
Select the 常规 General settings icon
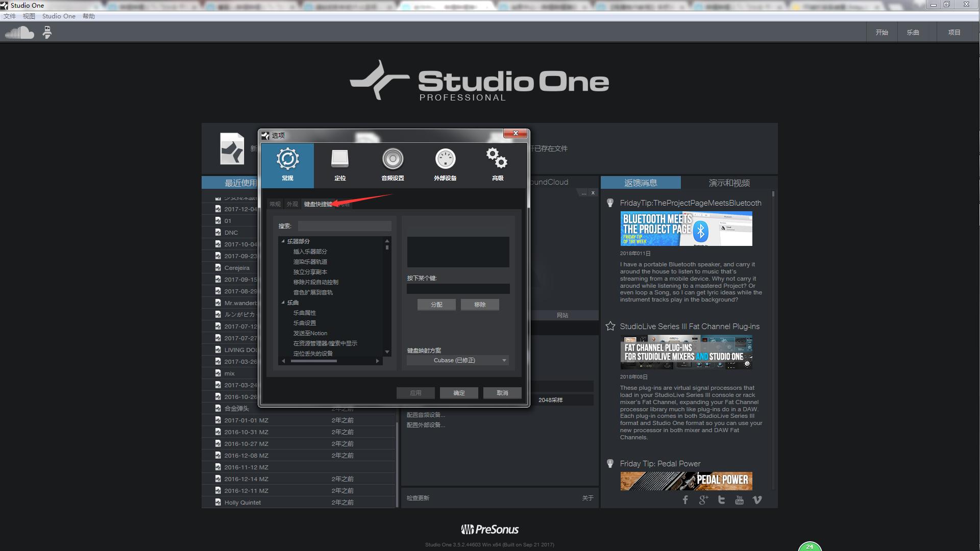(x=287, y=165)
